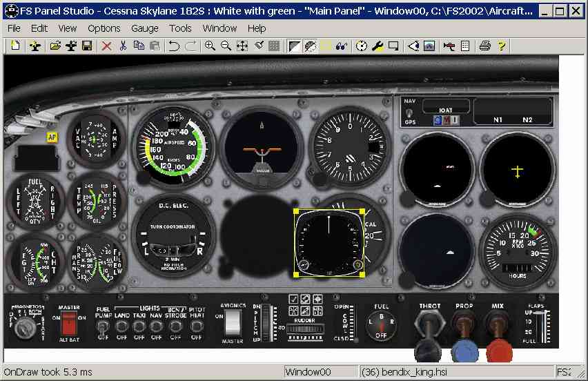The image size is (588, 381).
Task: Click the Copy toolbar icon
Action: (139, 46)
